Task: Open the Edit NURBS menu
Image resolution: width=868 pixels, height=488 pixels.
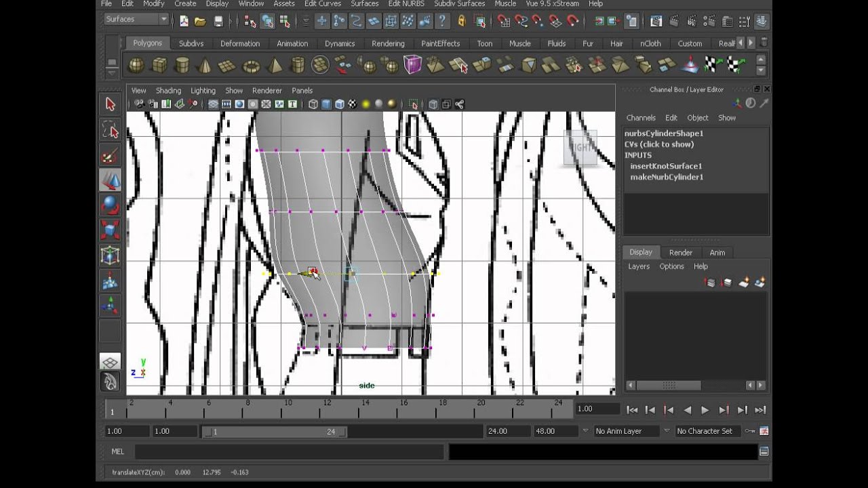Action: [406, 3]
